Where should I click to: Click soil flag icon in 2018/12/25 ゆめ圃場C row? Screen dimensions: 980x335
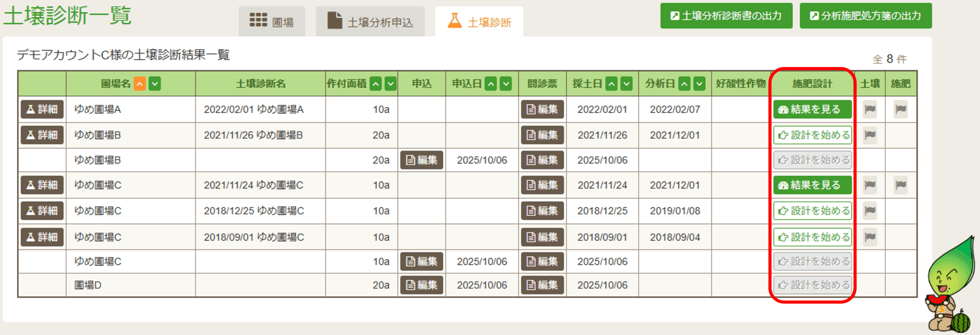[x=870, y=211]
